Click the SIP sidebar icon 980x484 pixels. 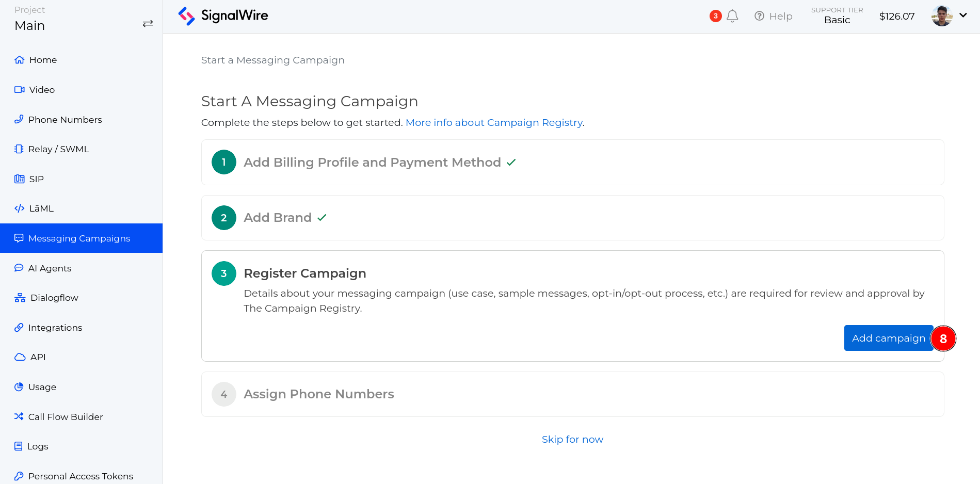pyautogui.click(x=19, y=179)
